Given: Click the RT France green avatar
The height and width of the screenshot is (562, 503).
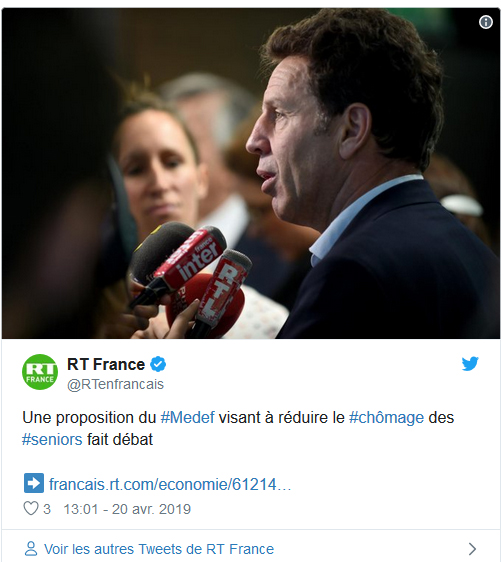Looking at the screenshot, I should click(x=40, y=372).
